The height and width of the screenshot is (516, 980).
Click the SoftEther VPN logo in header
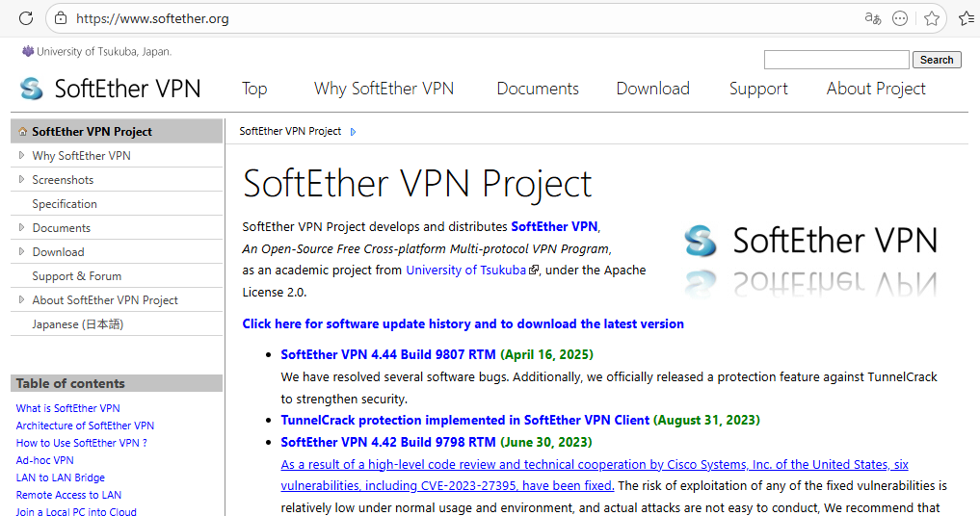pos(111,89)
